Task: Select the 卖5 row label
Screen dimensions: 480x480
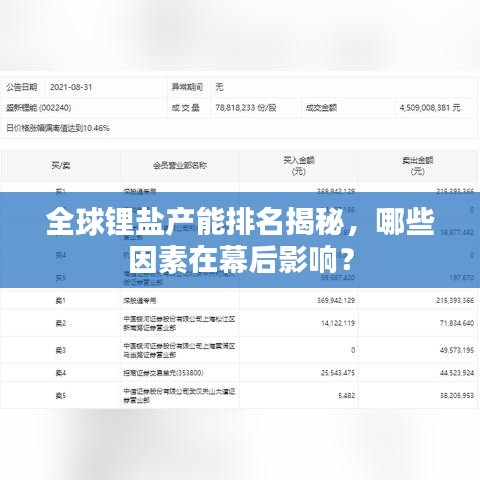Action: [61, 396]
